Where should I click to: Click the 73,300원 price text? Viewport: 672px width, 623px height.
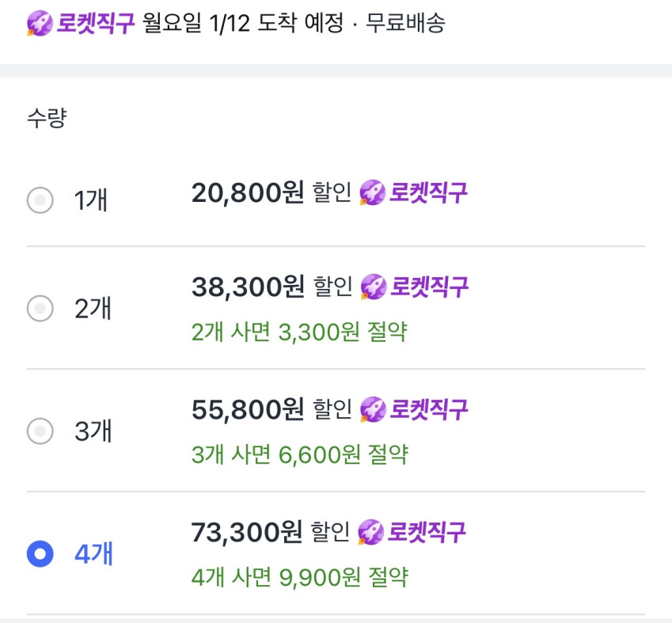247,533
